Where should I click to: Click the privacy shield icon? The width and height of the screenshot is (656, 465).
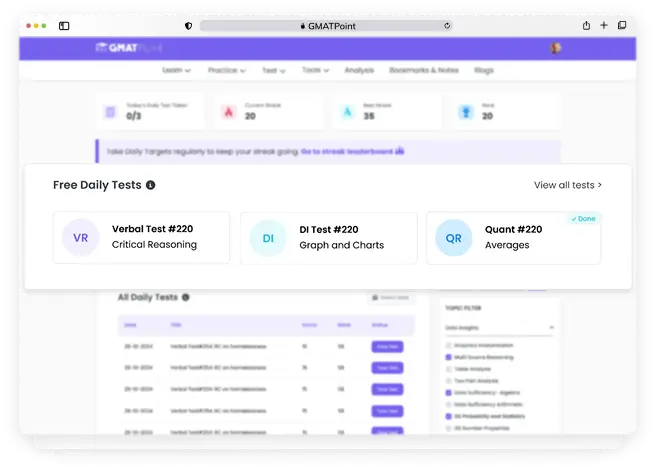(188, 26)
